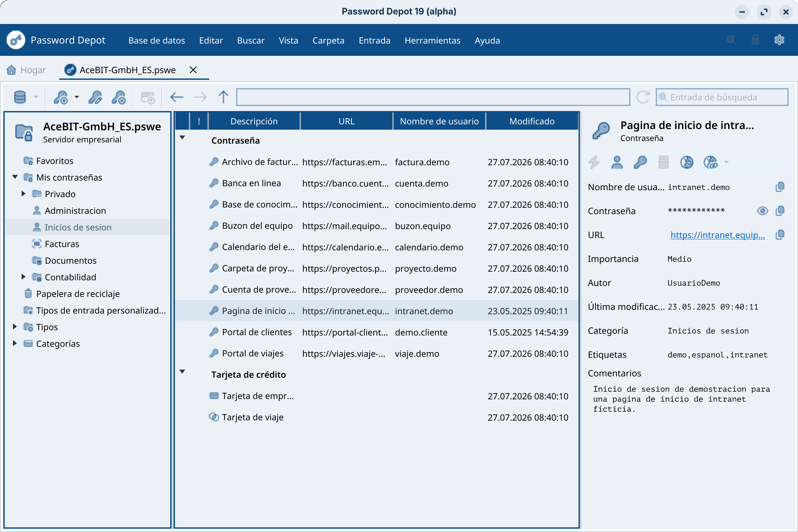The width and height of the screenshot is (798, 532).
Task: Select Favoritos in the tree
Action: point(55,161)
